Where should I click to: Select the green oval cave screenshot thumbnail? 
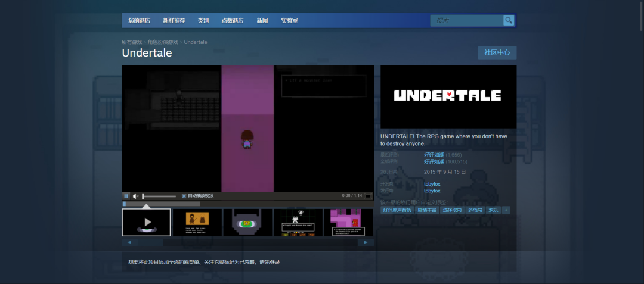247,223
